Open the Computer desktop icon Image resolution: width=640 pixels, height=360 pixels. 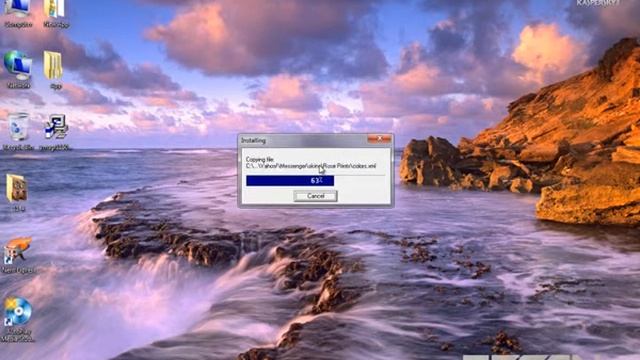18,13
